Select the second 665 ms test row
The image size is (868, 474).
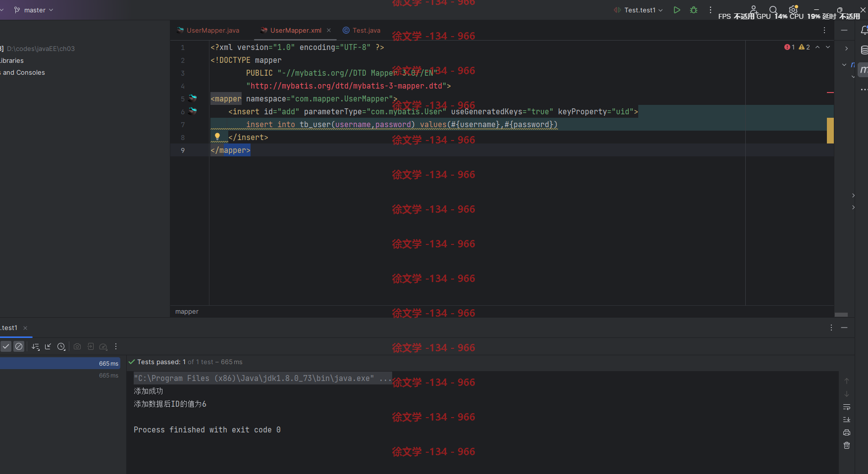point(60,376)
